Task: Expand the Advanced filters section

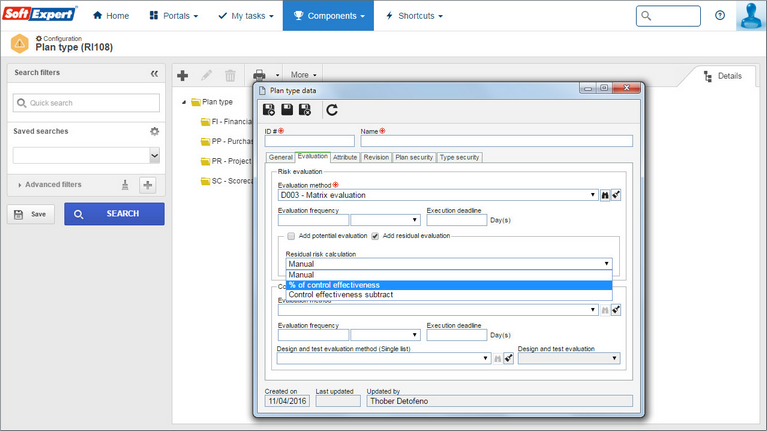Action: click(49, 184)
